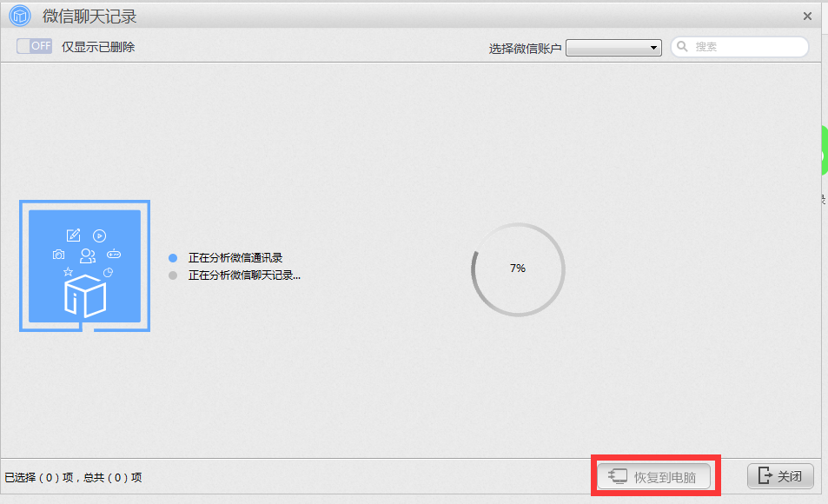The image size is (828, 504).
Task: Select the play video icon
Action: tap(100, 235)
